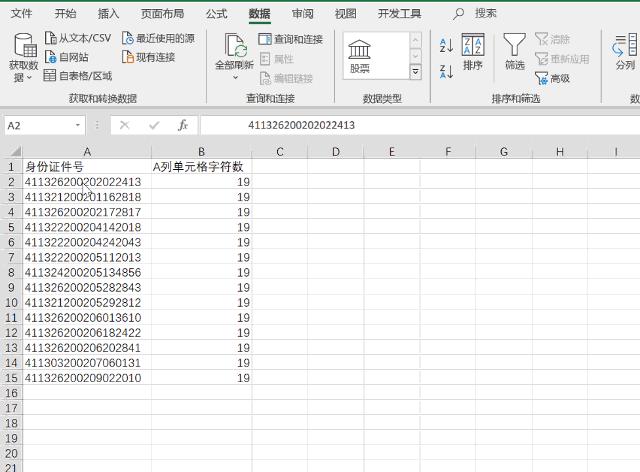Image resolution: width=640 pixels, height=472 pixels.
Task: Select column B header
Action: (x=201, y=152)
